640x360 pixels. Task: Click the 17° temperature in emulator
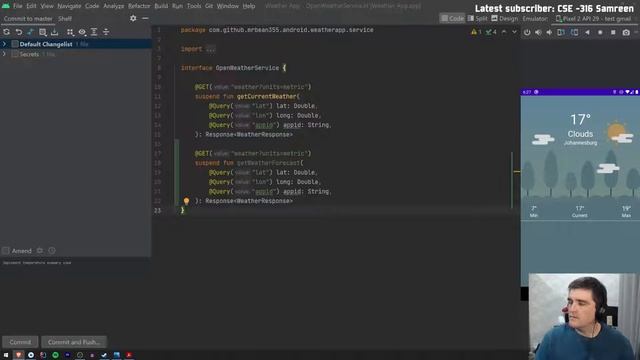click(580, 120)
